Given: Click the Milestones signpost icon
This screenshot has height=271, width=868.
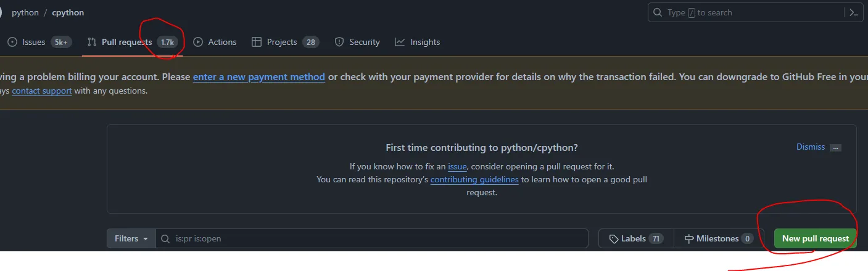Looking at the screenshot, I should [688, 238].
